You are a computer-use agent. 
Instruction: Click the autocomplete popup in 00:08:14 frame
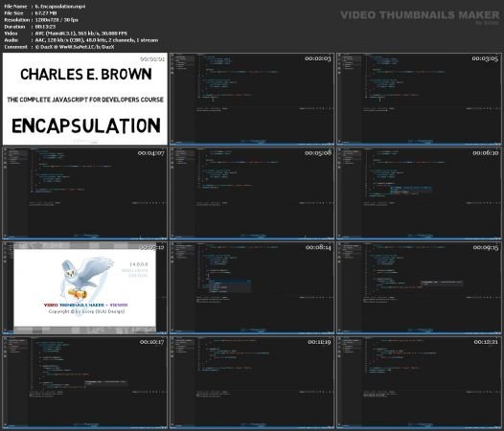230,285
